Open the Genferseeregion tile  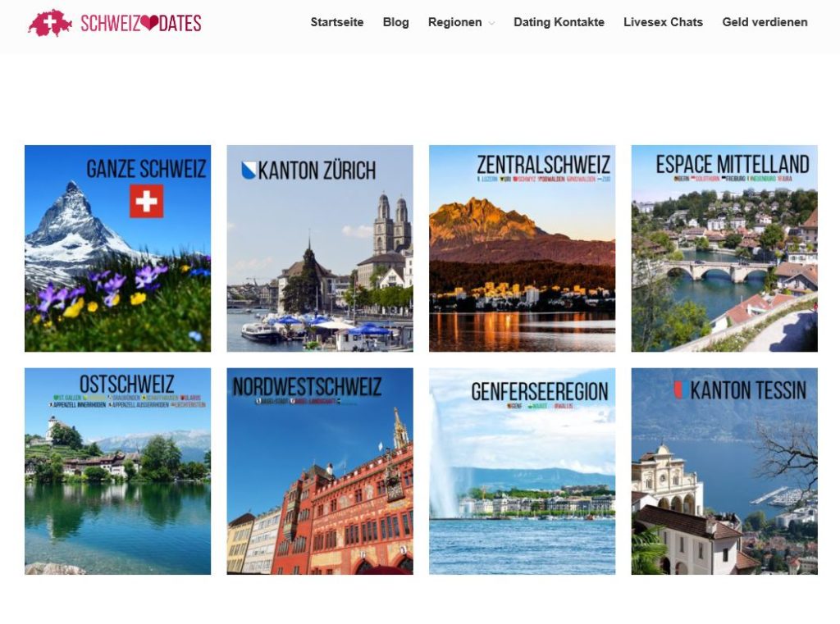point(523,471)
